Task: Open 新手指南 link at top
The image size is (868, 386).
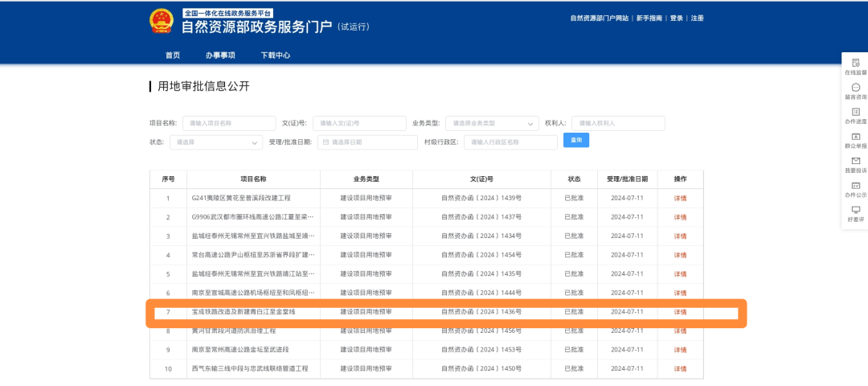Action: (649, 18)
